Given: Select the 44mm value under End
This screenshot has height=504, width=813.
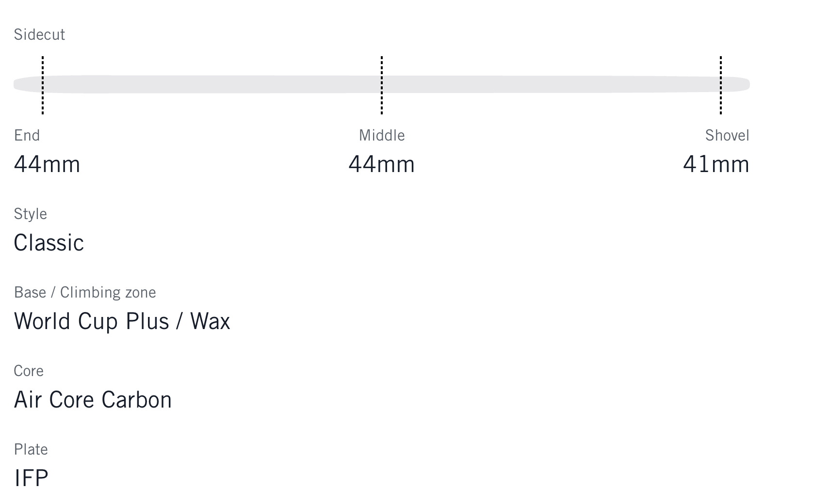Looking at the screenshot, I should pyautogui.click(x=47, y=164).
